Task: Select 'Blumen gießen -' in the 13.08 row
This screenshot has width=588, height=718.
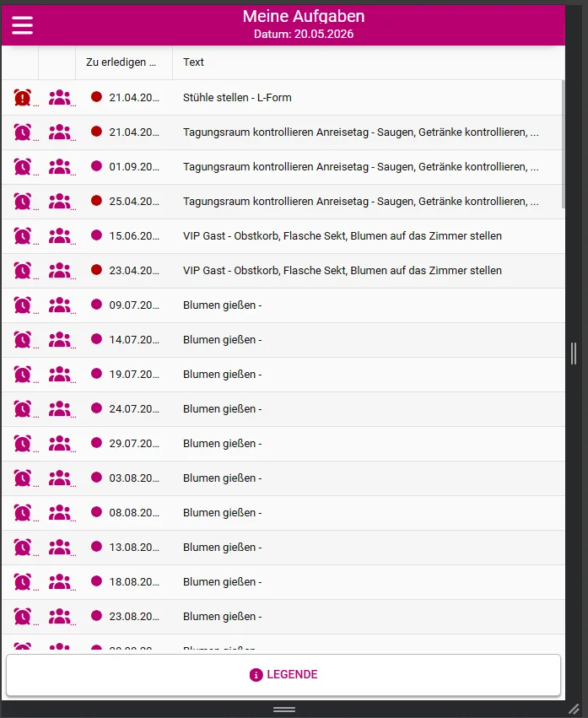Action: 222,548
